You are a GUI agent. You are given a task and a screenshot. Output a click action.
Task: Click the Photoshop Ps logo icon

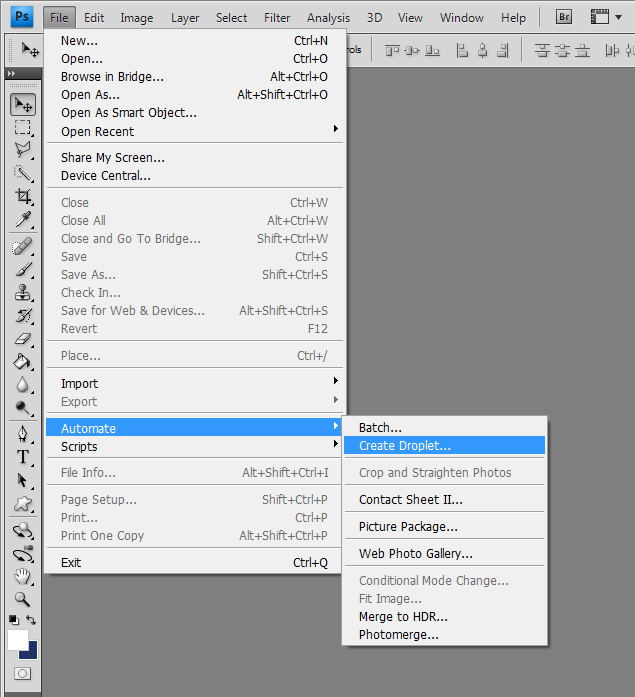coord(22,17)
